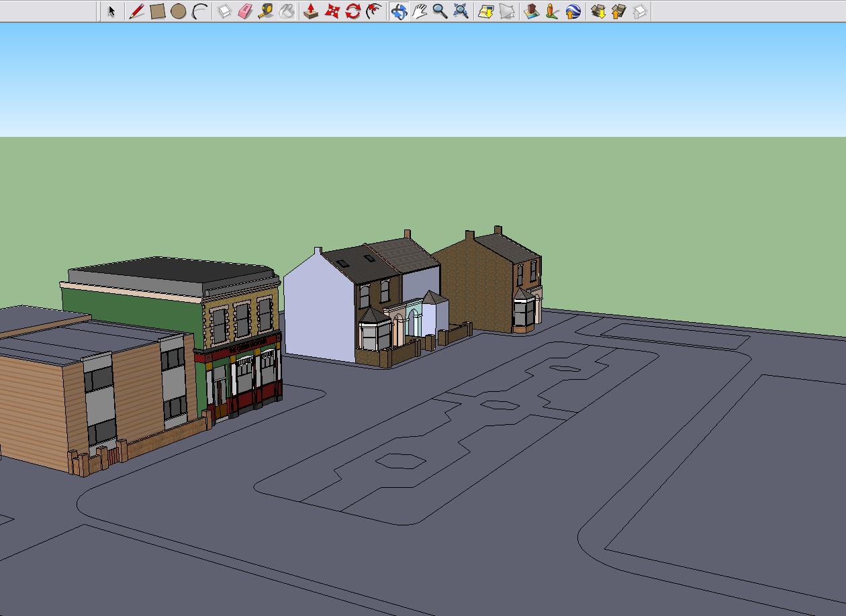Pick the Offset tool
846x616 pixels.
pyautogui.click(x=373, y=11)
